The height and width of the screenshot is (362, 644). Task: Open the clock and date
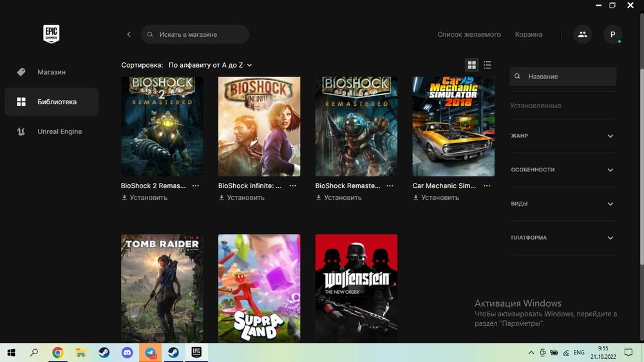click(x=603, y=352)
